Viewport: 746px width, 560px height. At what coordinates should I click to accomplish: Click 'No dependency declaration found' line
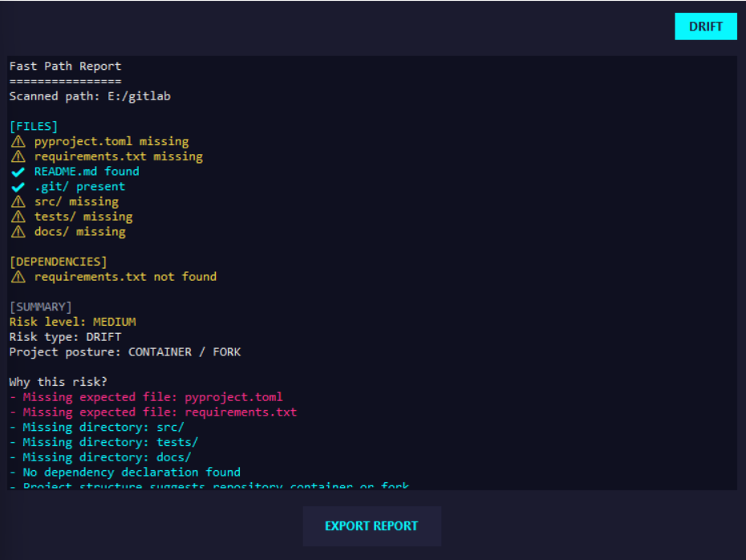(124, 473)
